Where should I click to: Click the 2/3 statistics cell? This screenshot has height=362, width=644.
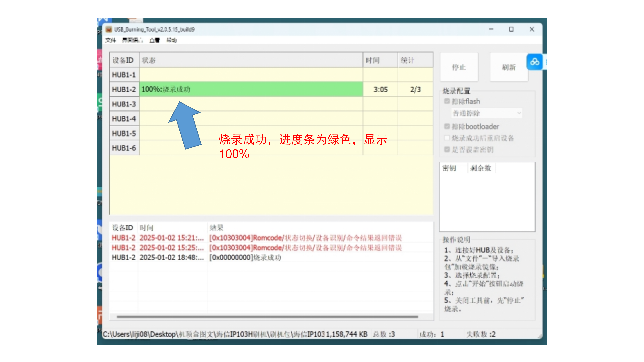(415, 89)
